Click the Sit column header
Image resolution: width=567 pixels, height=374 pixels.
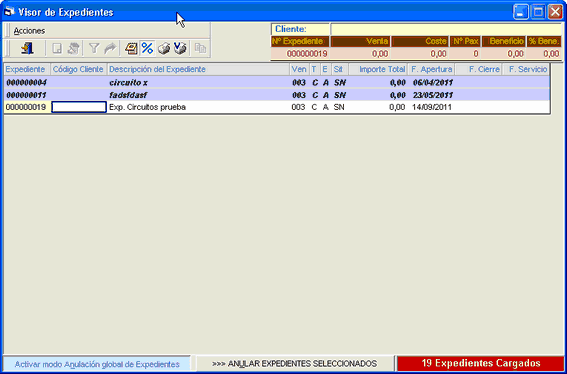340,69
